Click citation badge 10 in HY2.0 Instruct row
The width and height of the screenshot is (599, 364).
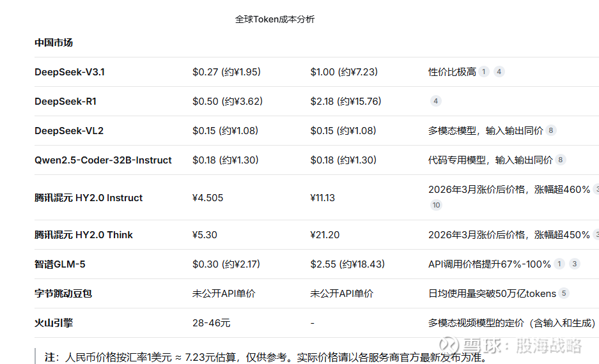436,206
